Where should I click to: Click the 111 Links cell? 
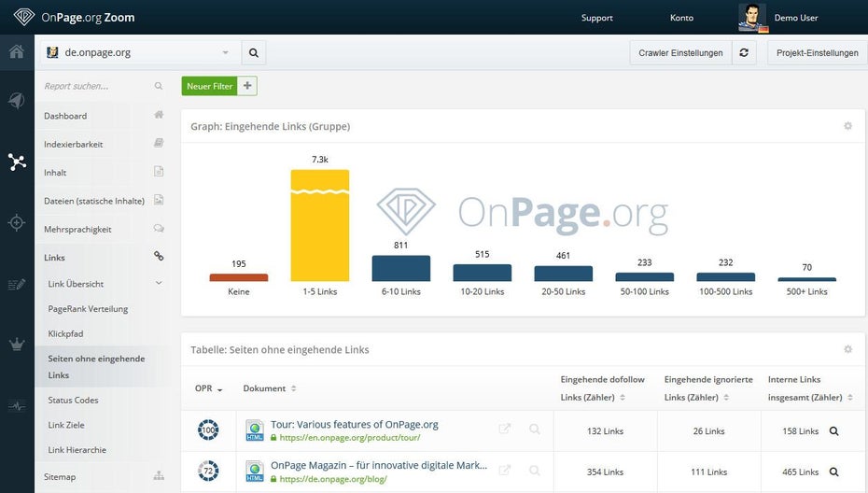click(x=708, y=472)
